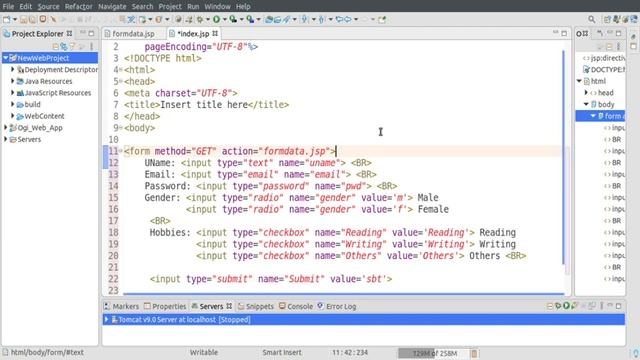Image resolution: width=640 pixels, height=360 pixels.
Task: Click the Debug bug toolbar icon
Action: point(200,19)
